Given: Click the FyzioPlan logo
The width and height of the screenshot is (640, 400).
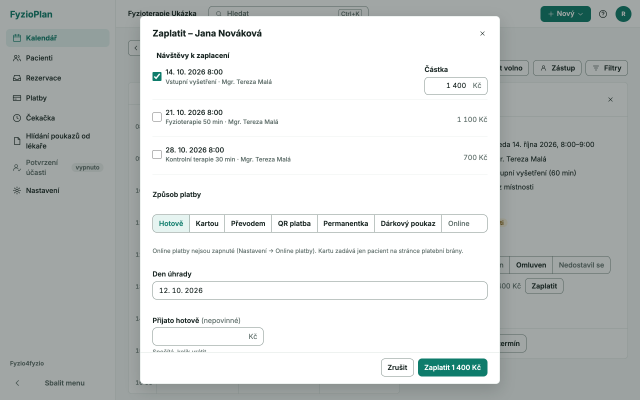Looking at the screenshot, I should tap(31, 14).
